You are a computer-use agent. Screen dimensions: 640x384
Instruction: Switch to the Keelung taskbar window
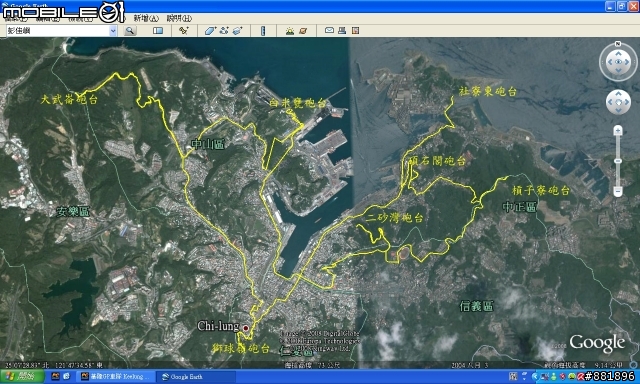(x=116, y=376)
